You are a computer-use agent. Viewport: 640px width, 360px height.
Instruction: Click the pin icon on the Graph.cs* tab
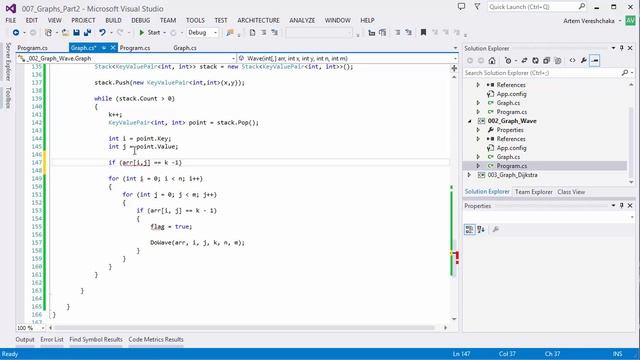104,48
